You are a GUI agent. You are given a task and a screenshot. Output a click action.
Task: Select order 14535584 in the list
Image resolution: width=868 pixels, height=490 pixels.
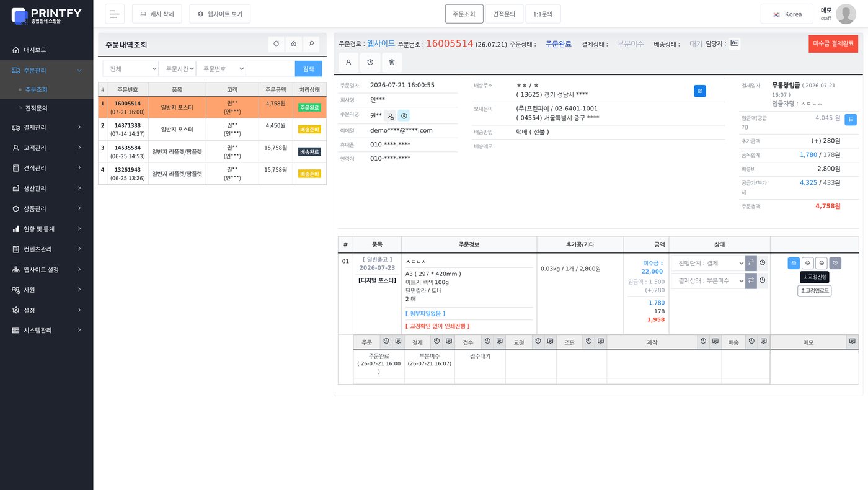pos(212,152)
